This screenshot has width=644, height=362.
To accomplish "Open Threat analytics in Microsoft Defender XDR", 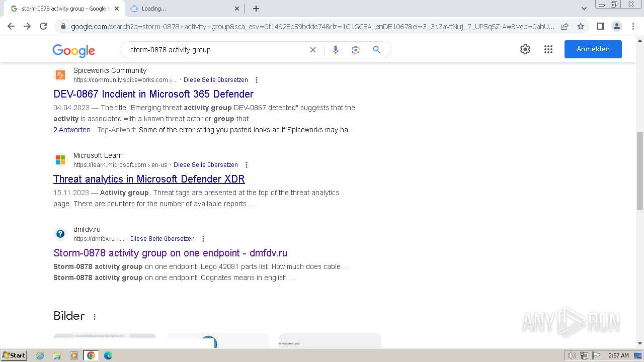I will [x=149, y=179].
